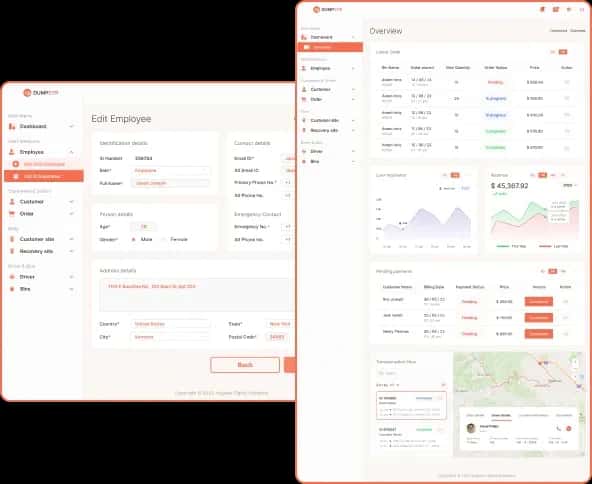Viewport: 592px width, 484px height.
Task: Select the Male gender radio button
Action: pyautogui.click(x=133, y=239)
